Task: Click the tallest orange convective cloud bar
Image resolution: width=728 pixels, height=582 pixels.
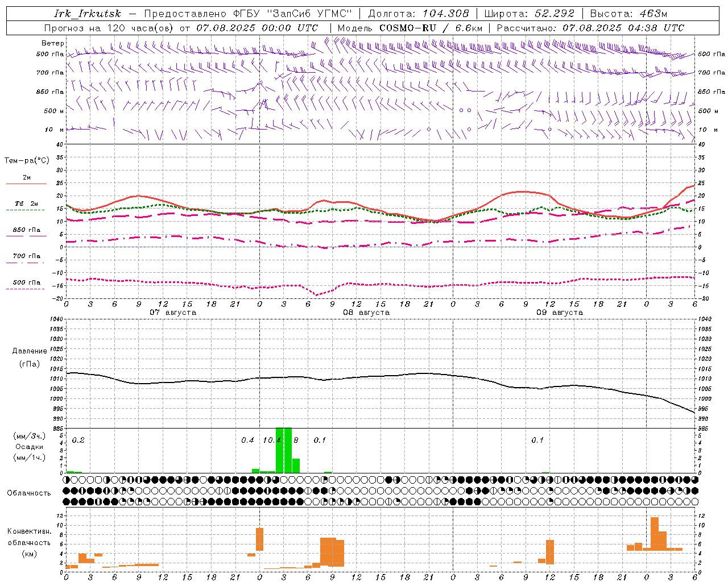Action: pyautogui.click(x=655, y=534)
